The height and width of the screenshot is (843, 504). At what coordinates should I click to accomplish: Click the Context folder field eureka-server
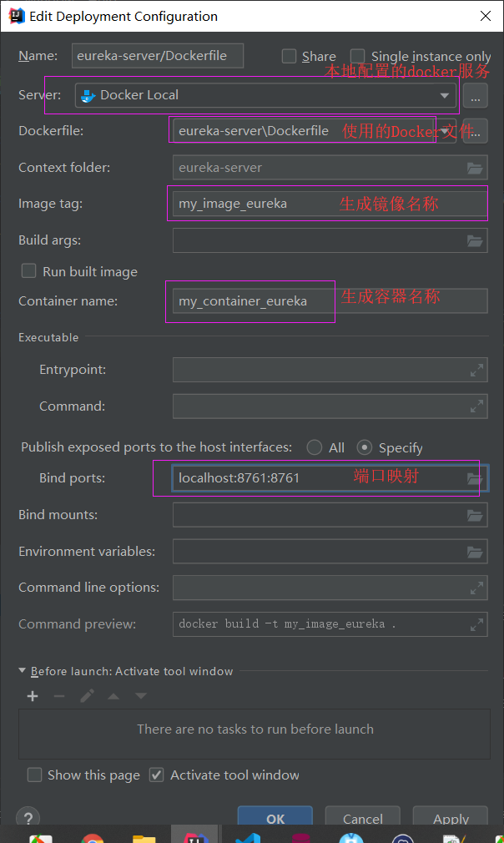tap(330, 168)
